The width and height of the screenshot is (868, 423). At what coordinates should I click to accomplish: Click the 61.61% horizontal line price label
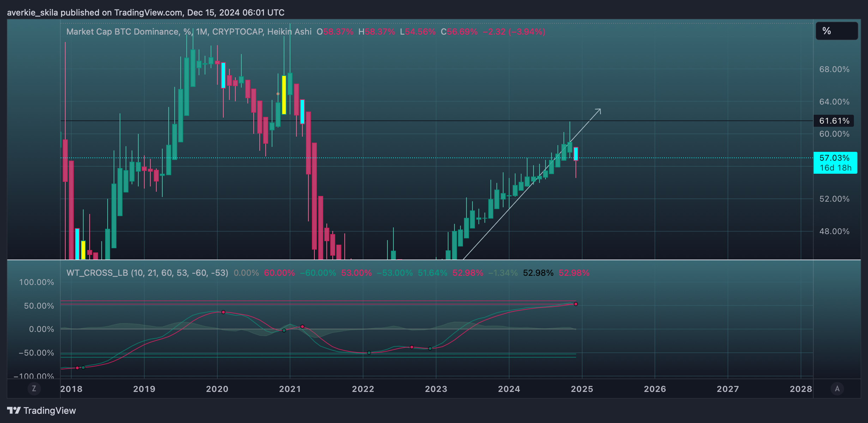click(833, 121)
